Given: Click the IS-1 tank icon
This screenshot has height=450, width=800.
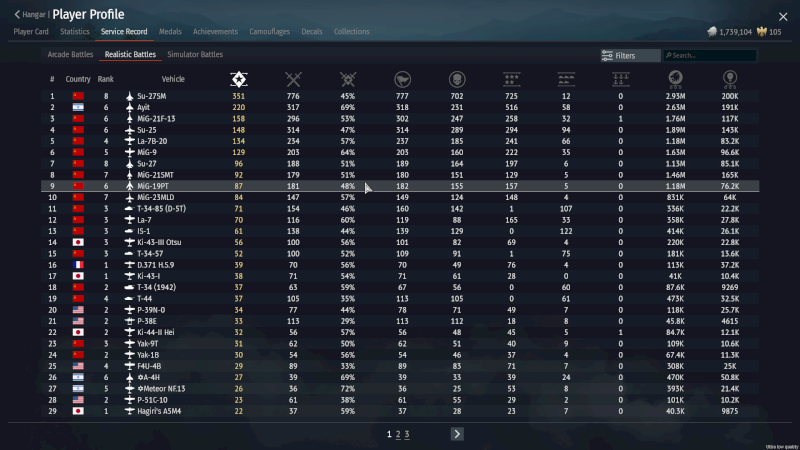Looking at the screenshot, I should coord(130,231).
